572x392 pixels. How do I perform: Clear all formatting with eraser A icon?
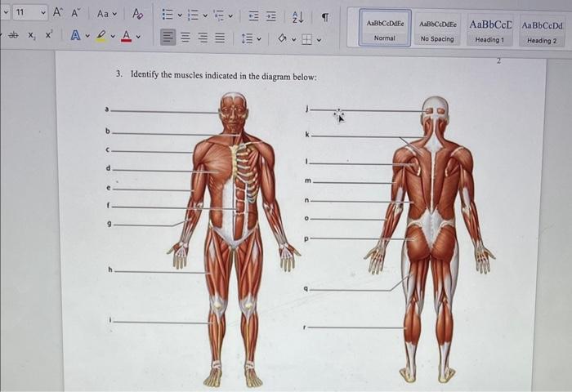coord(137,14)
